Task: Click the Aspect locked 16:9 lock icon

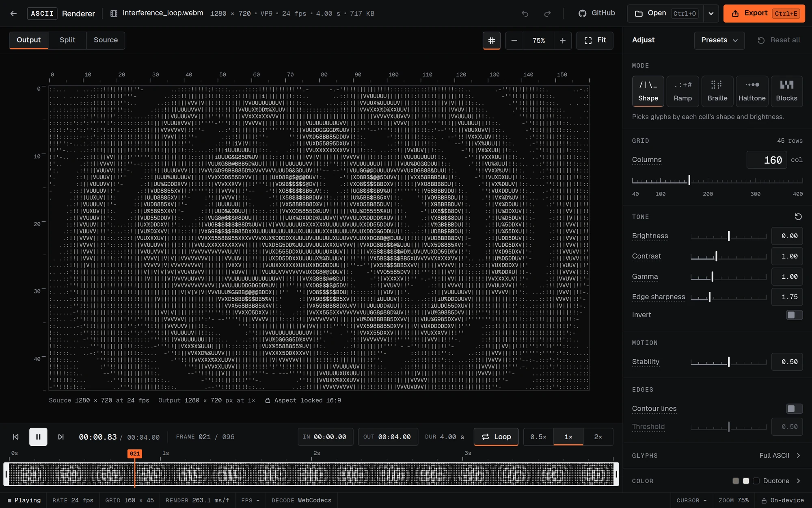Action: [x=268, y=400]
